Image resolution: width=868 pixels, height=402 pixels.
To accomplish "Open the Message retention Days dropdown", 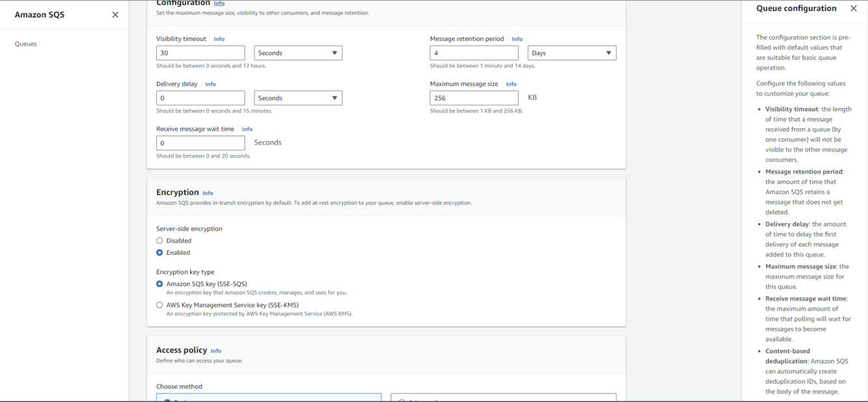I will click(x=572, y=53).
